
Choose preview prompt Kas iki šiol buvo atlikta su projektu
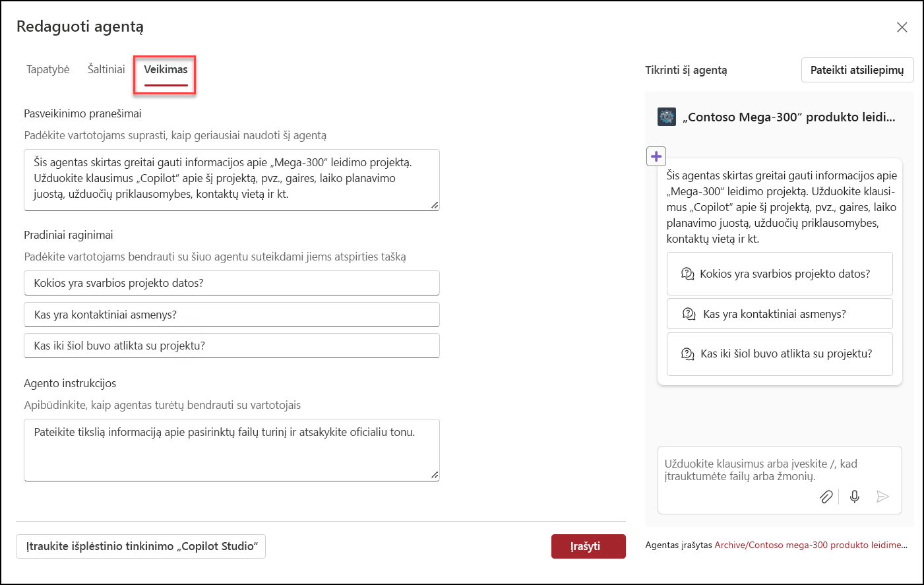(x=780, y=354)
